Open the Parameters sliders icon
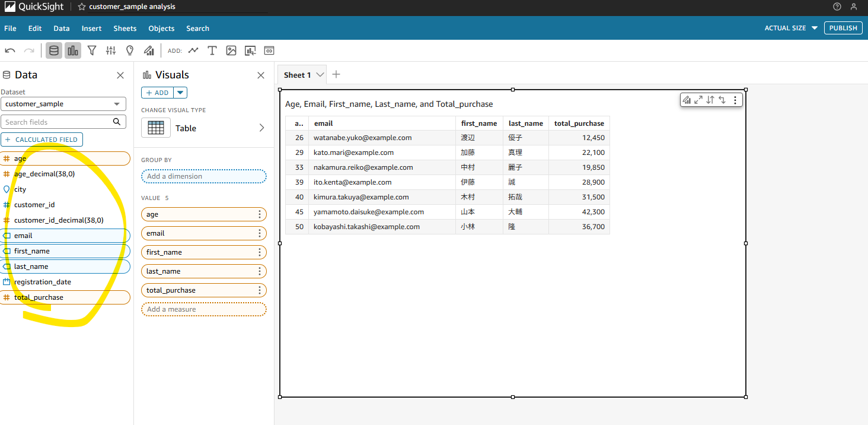Viewport: 868px width, 425px height. click(111, 50)
